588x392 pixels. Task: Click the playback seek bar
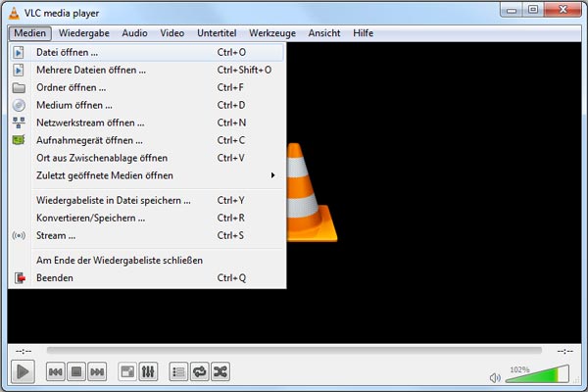[294, 351]
